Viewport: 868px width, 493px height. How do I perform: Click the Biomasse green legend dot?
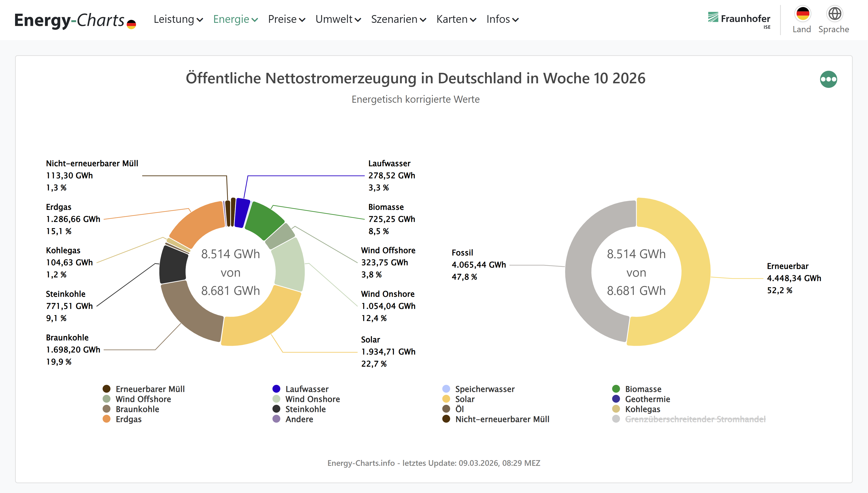(616, 389)
